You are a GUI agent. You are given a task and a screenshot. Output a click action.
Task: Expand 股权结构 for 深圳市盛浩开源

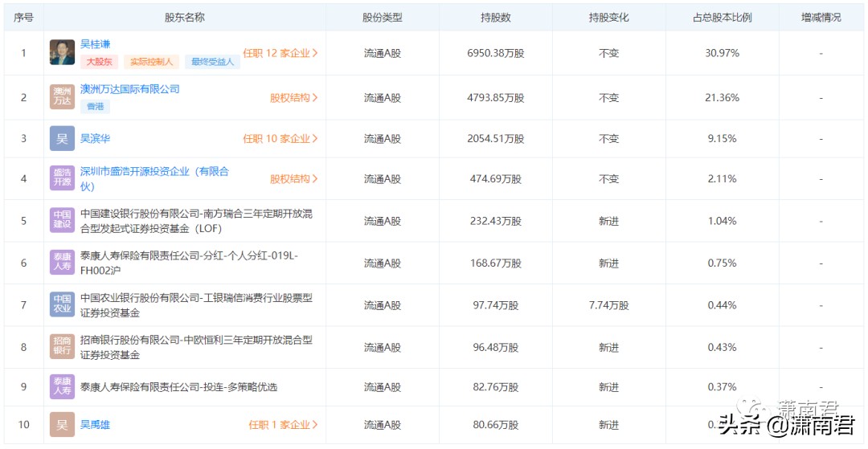(x=294, y=178)
